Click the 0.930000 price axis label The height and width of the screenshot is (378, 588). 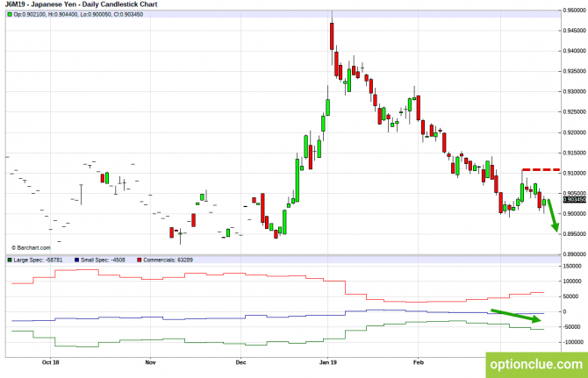pos(574,91)
